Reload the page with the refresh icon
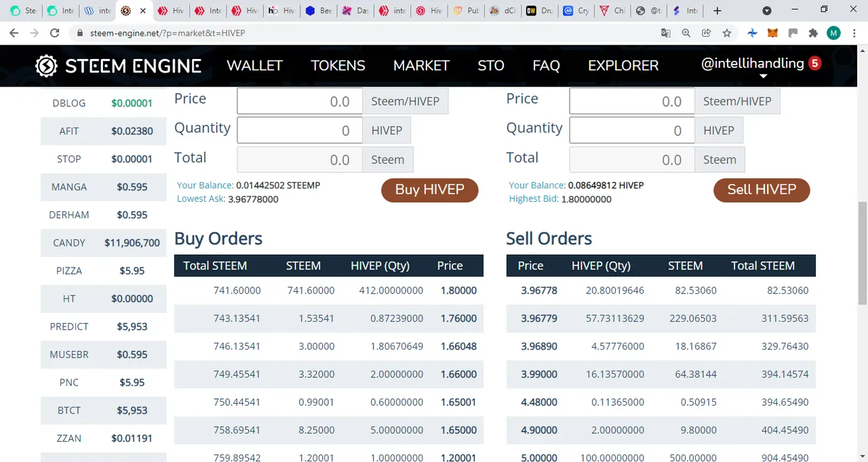The image size is (868, 462). point(55,33)
